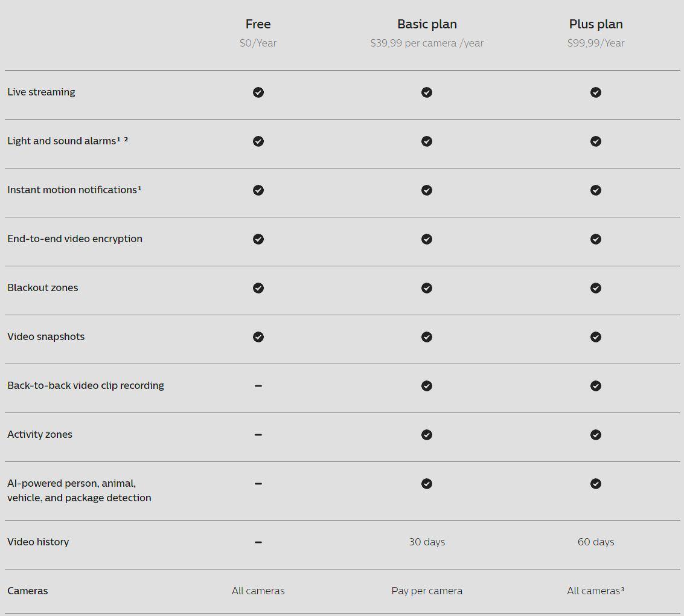Image resolution: width=684 pixels, height=616 pixels.
Task: Click Live streaming checkmark under Free
Action: (x=258, y=92)
